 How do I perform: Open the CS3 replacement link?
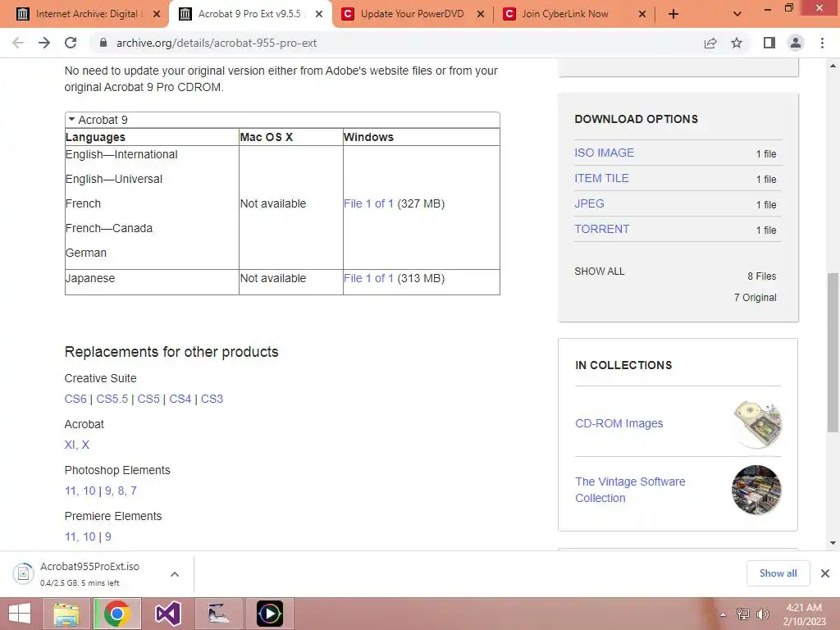[x=212, y=399]
